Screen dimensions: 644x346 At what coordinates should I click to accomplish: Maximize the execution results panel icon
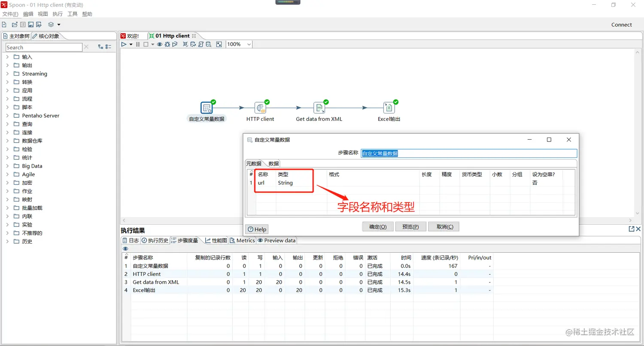point(632,229)
